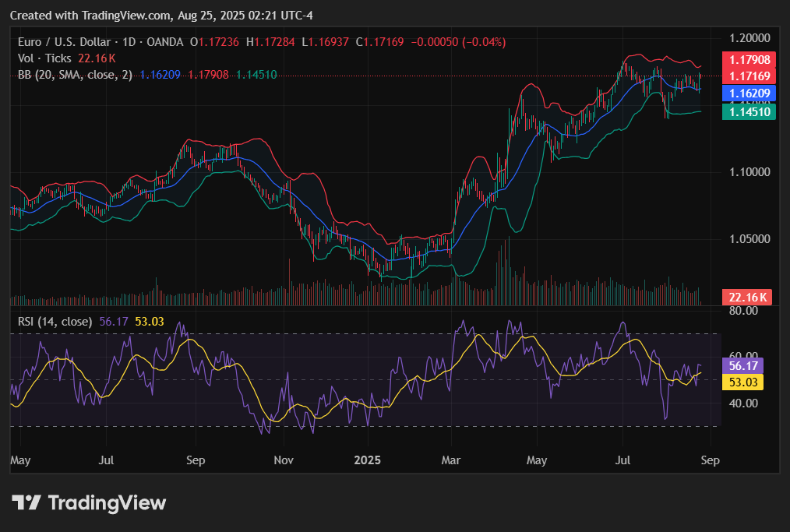
Task: Click the green 1.14510 price-axis tag
Action: pos(749,112)
